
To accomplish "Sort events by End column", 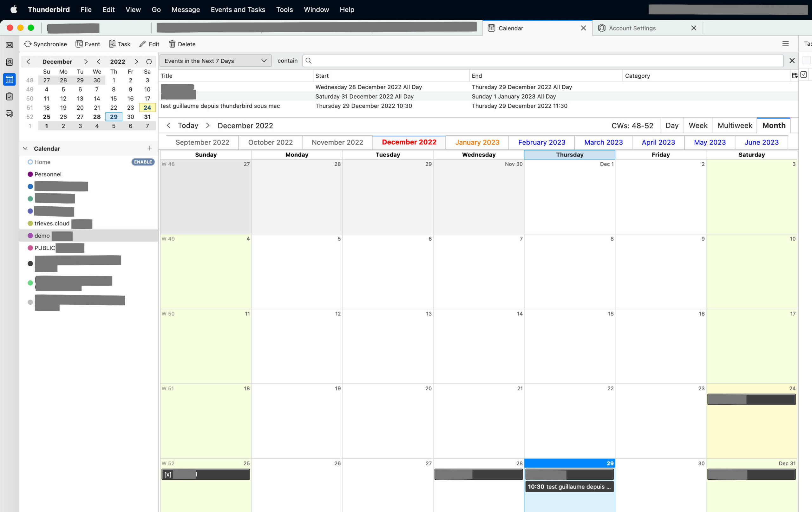I will tap(546, 76).
